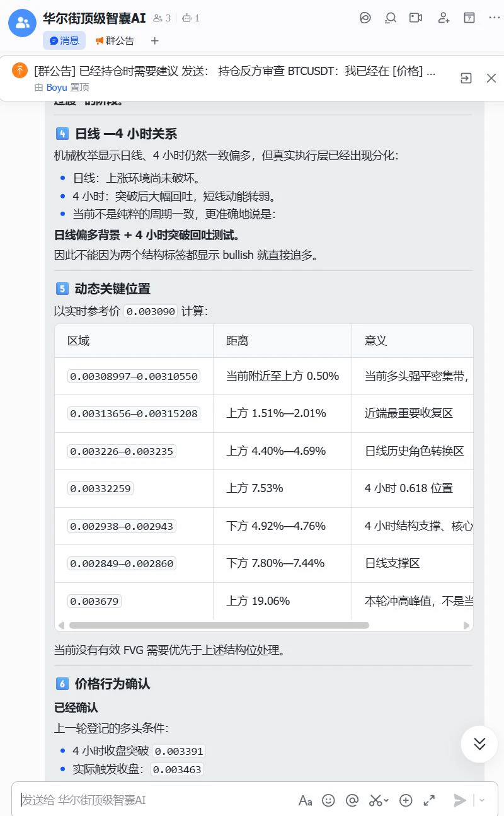Screen dimensions: 504x816
Task: Open the calendar icon in header
Action: (469, 18)
